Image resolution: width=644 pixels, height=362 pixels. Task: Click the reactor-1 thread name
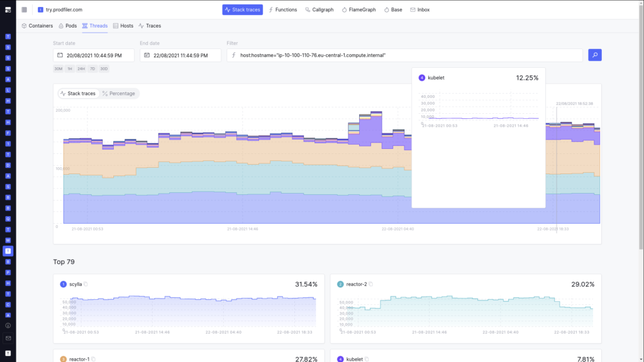click(79, 359)
